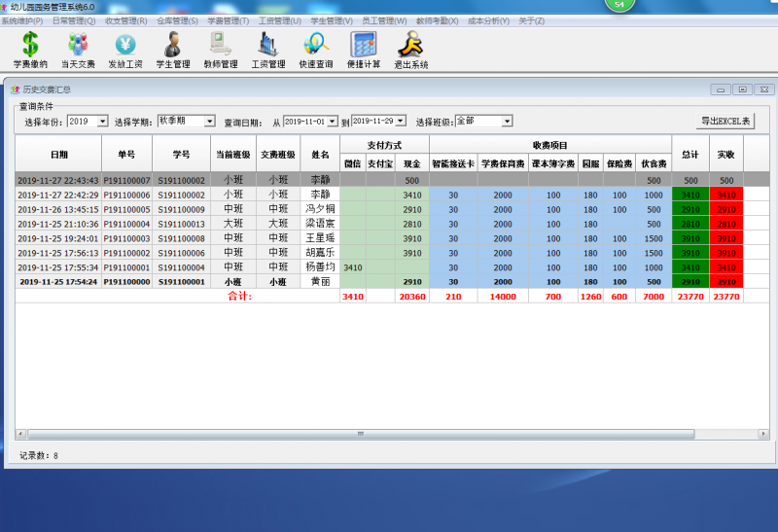Open the 当天交费 daily payments tool
This screenshot has height=532, width=778.
78,50
